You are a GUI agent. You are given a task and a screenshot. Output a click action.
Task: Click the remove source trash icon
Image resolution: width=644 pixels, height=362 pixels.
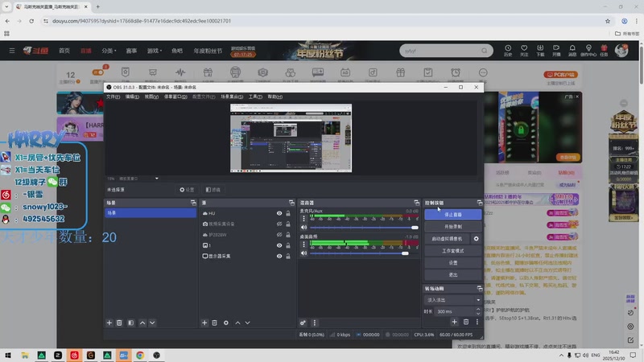click(214, 323)
